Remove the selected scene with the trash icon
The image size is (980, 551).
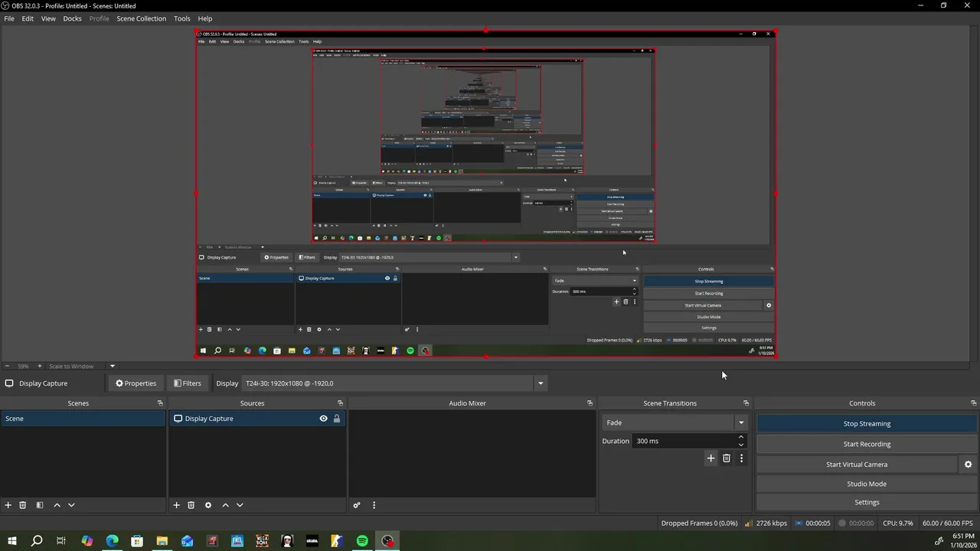click(x=23, y=505)
